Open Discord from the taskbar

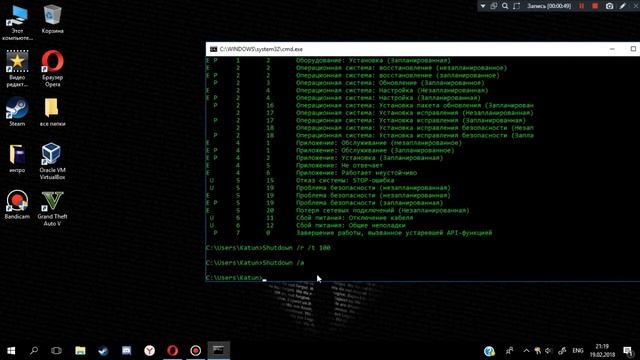(127, 350)
